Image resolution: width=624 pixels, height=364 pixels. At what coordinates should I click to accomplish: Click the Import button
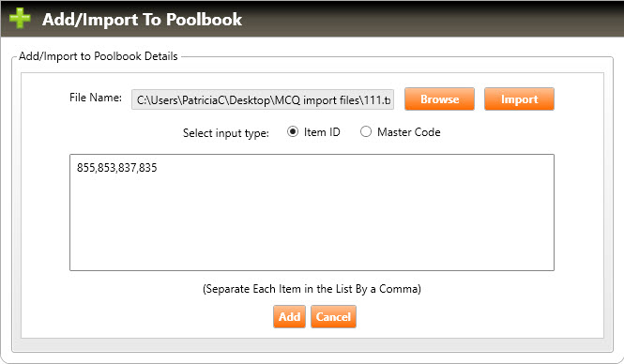click(x=519, y=99)
